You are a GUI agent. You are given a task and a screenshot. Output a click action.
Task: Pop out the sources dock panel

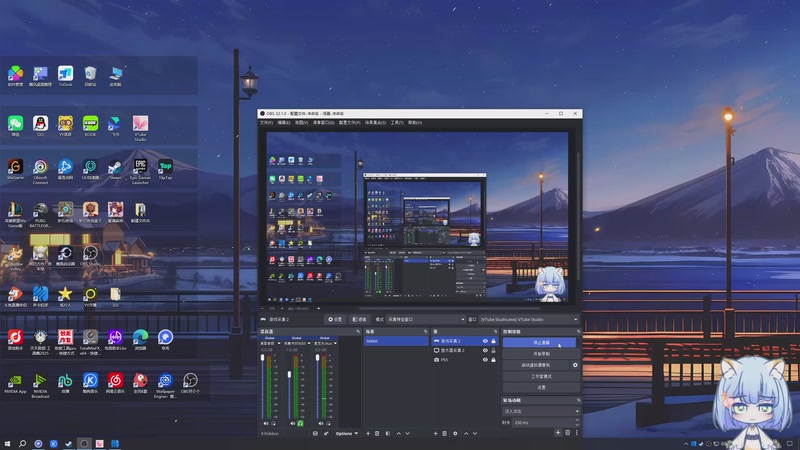coord(495,332)
